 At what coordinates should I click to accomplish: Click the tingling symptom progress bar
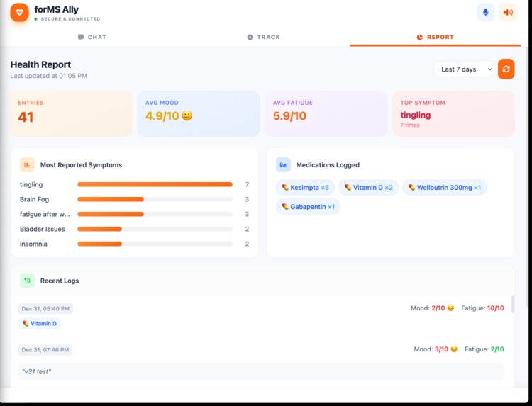[x=155, y=184]
